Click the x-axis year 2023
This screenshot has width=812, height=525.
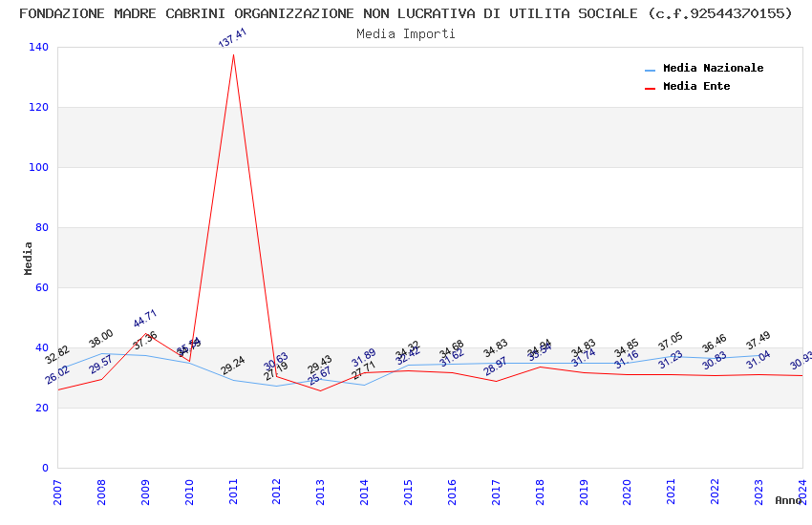(x=759, y=493)
